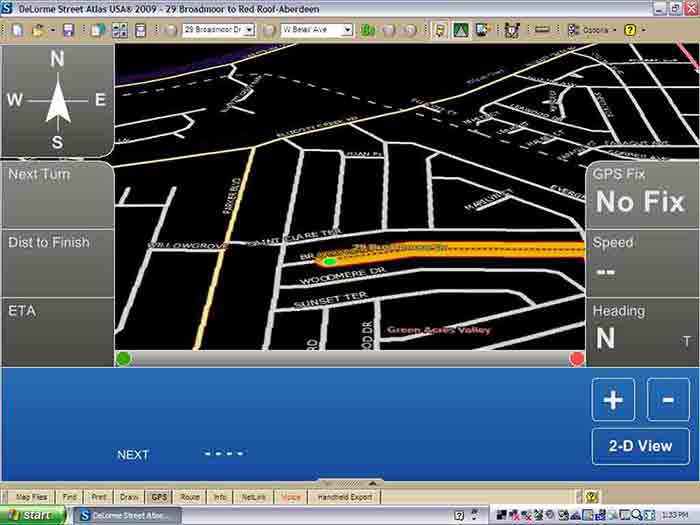
Task: Toggle the green 3-D perspective view icon
Action: point(460,30)
